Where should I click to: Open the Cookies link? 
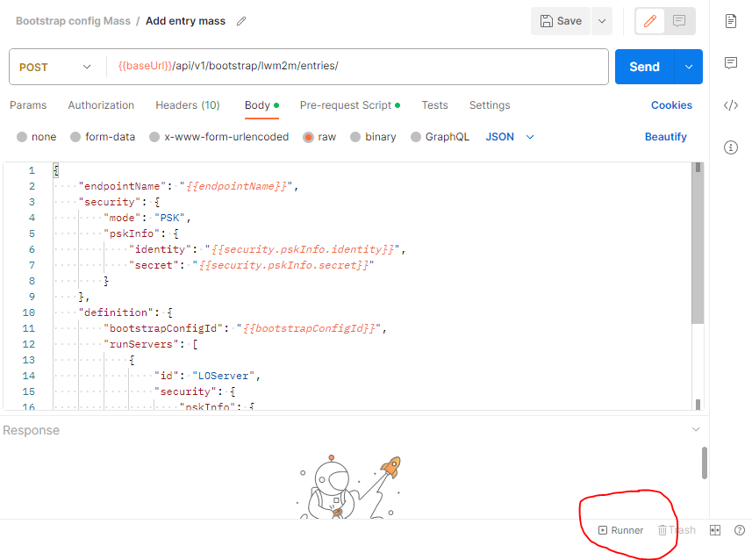click(x=671, y=105)
